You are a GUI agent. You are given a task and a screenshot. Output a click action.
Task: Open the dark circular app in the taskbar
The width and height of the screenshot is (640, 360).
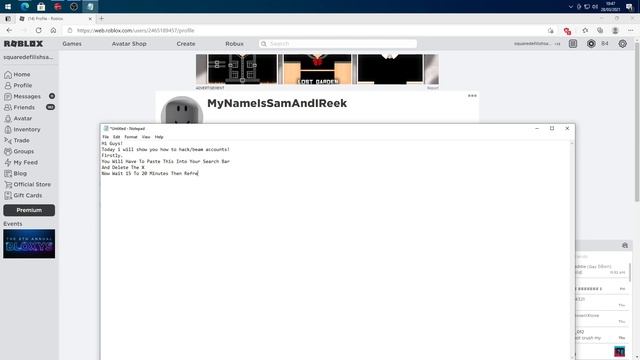tap(74, 7)
